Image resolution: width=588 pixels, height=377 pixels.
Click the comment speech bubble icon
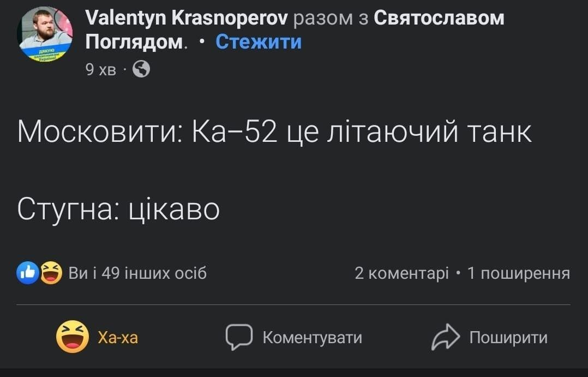tap(239, 337)
